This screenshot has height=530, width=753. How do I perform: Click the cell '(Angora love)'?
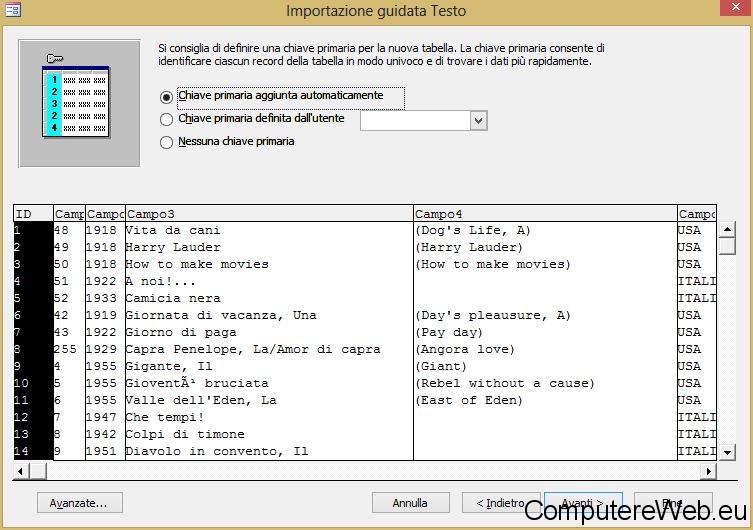pos(546,349)
